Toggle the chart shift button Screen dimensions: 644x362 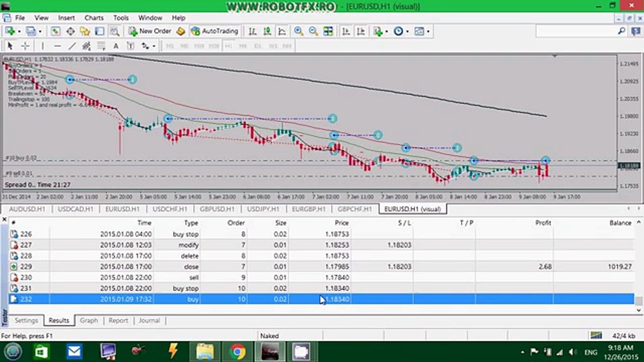click(x=361, y=31)
